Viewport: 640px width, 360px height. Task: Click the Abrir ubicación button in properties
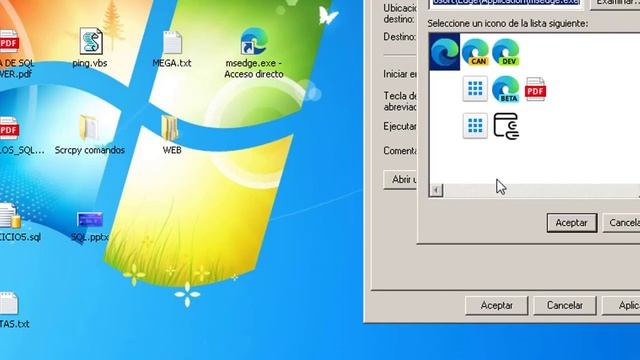(x=400, y=180)
